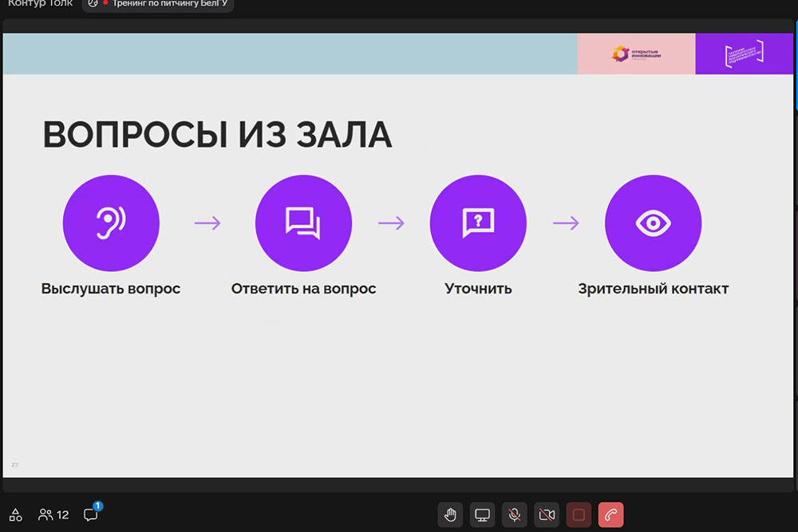Click the meeting title "Тренинг по питчингу БелГУ"
Screen dimensions: 798x532
(158, 4)
